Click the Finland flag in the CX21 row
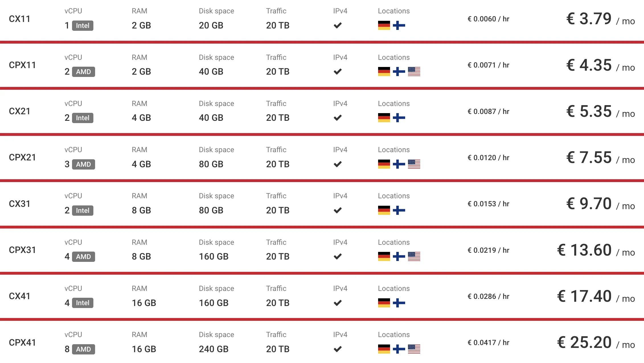Viewport: 644px width, 363px height. point(399,118)
